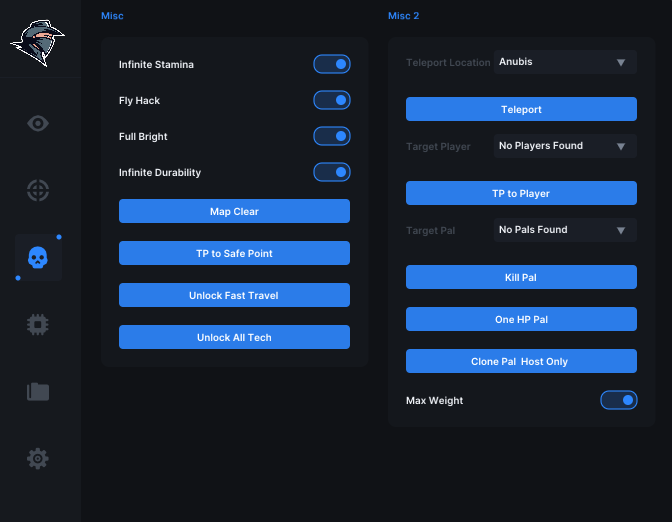Toggle Infinite Stamina switch
The width and height of the screenshot is (672, 522).
pos(332,64)
